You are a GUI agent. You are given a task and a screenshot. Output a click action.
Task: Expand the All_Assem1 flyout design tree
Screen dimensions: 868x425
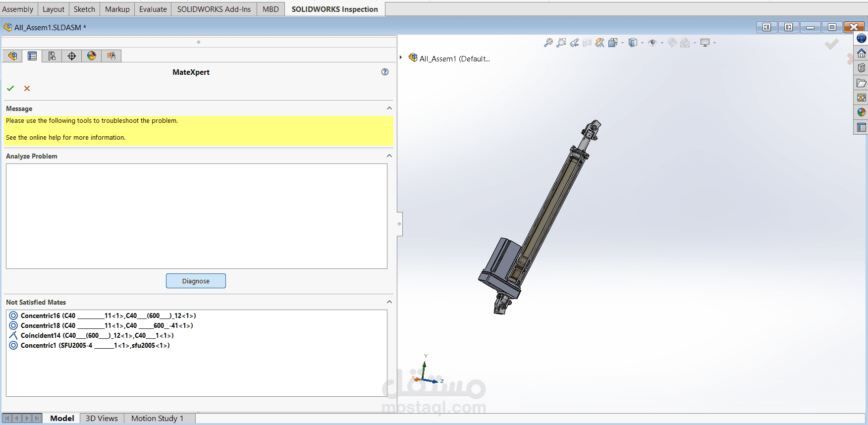(401, 57)
